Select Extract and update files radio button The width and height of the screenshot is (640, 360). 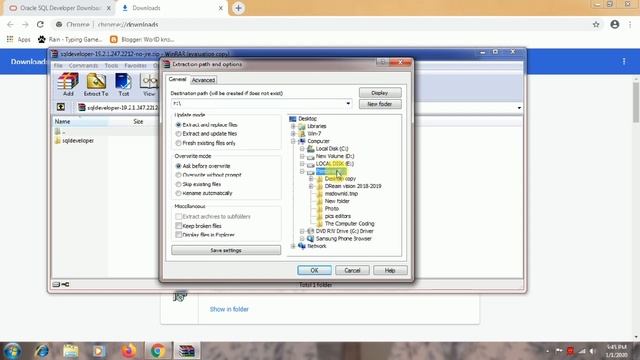(178, 133)
